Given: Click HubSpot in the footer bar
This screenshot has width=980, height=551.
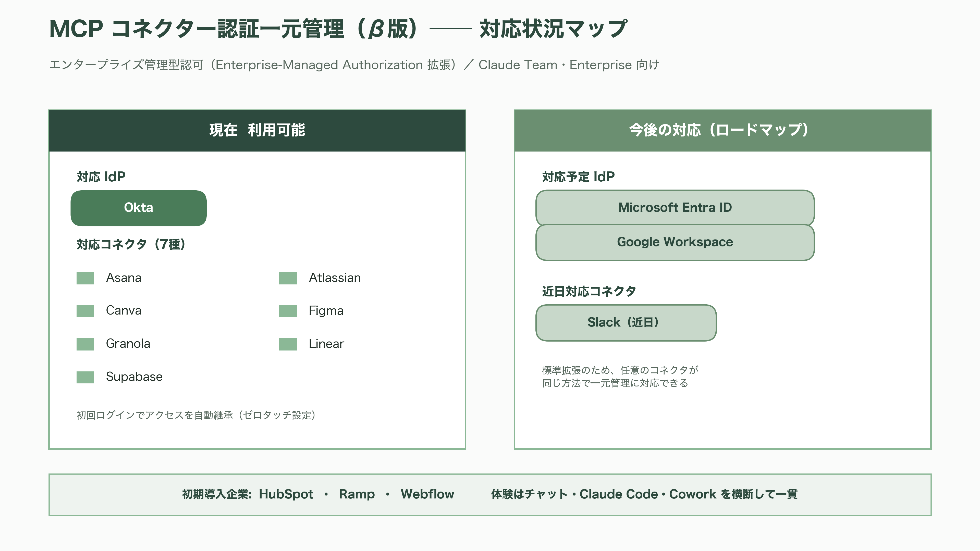Looking at the screenshot, I should (286, 494).
